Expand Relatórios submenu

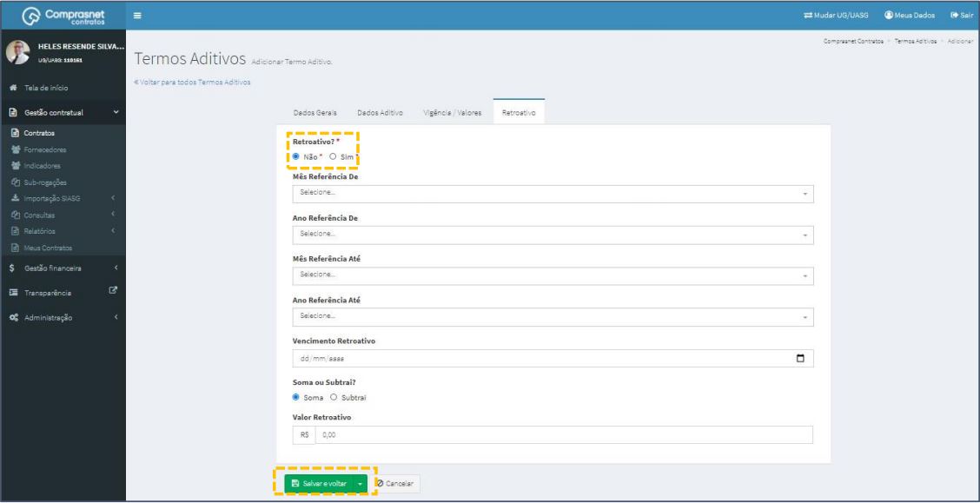coord(63,231)
